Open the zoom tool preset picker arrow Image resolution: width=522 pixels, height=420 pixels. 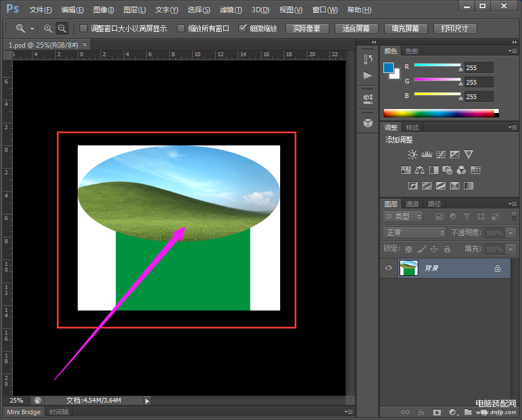32,28
